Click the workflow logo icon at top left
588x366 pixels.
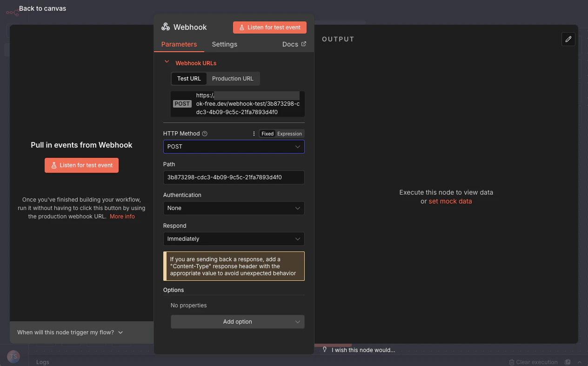(13, 13)
